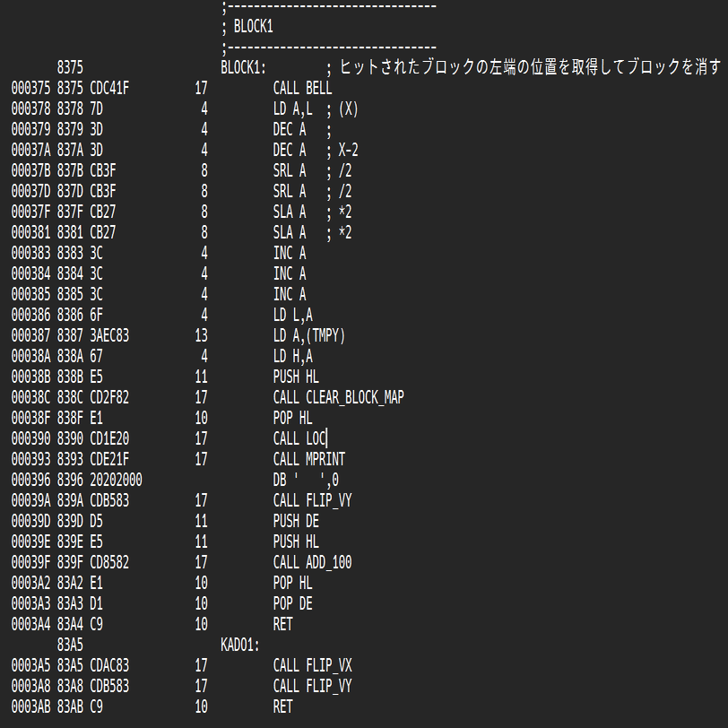Click the KADO1: label
Viewport: 728px width, 728px height.
pyautogui.click(x=240, y=645)
